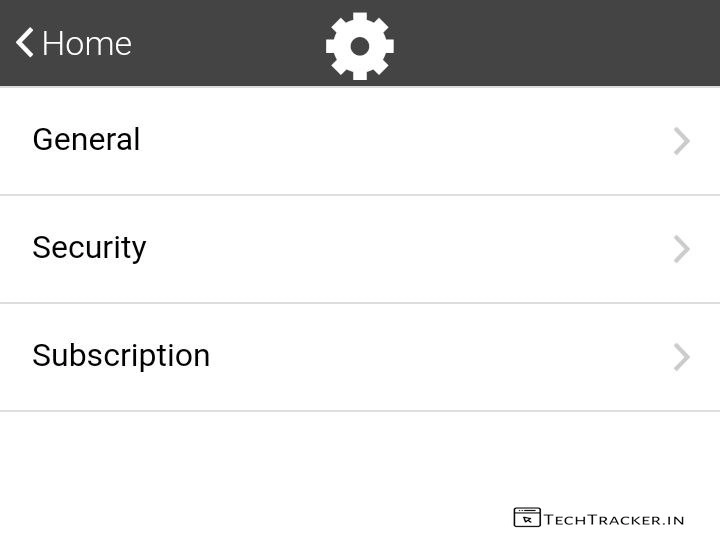Click blank middle space of Security row
Image resolution: width=720 pixels, height=540 pixels.
coord(400,249)
